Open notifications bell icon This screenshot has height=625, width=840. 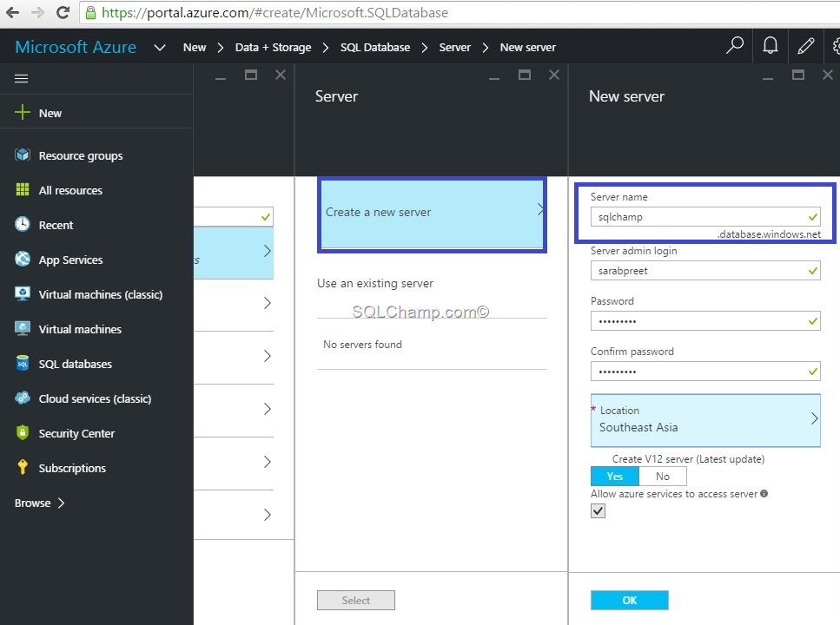771,45
